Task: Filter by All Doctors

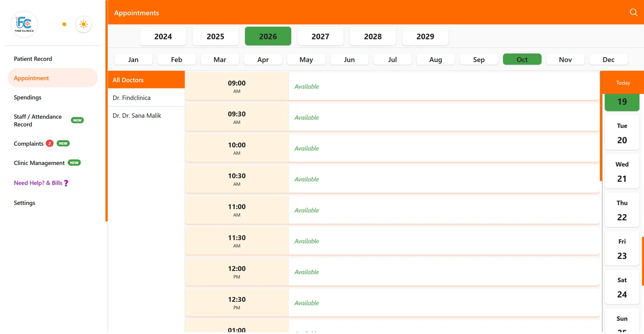Action: click(x=146, y=80)
